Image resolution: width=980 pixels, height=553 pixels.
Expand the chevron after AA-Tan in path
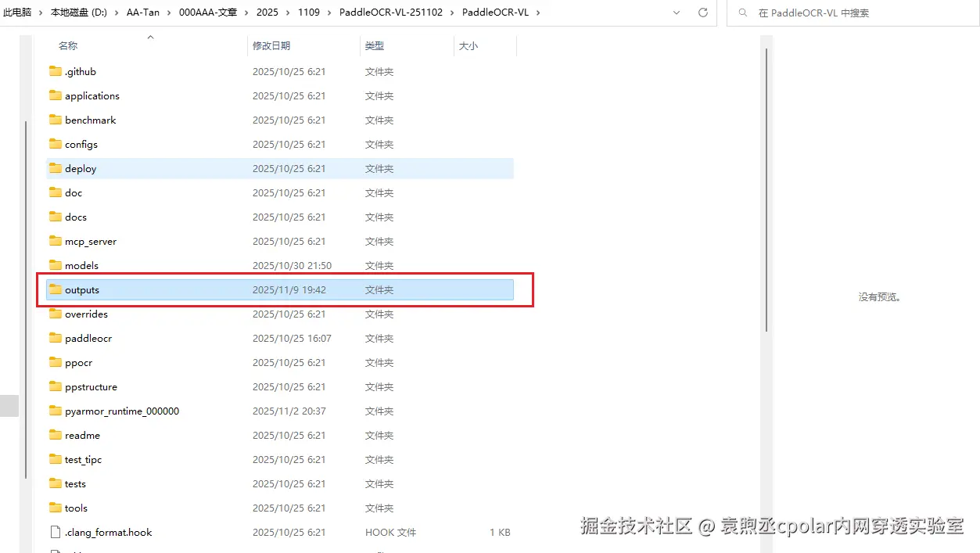(x=171, y=13)
